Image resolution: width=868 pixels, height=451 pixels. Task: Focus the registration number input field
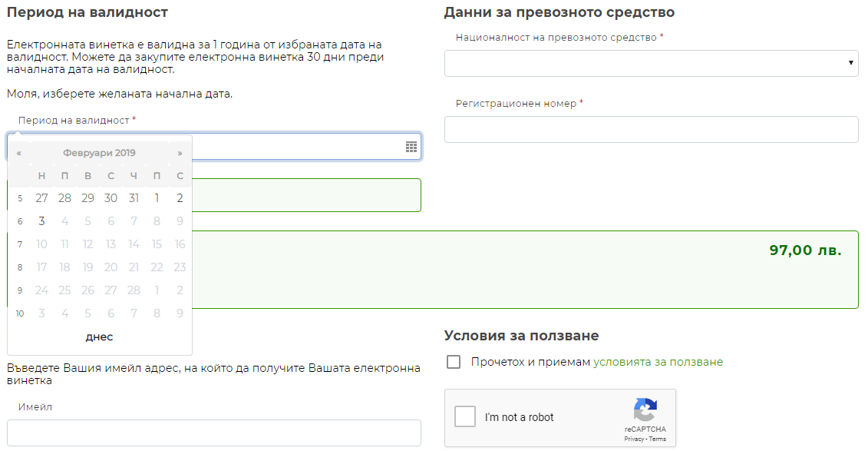pyautogui.click(x=651, y=129)
